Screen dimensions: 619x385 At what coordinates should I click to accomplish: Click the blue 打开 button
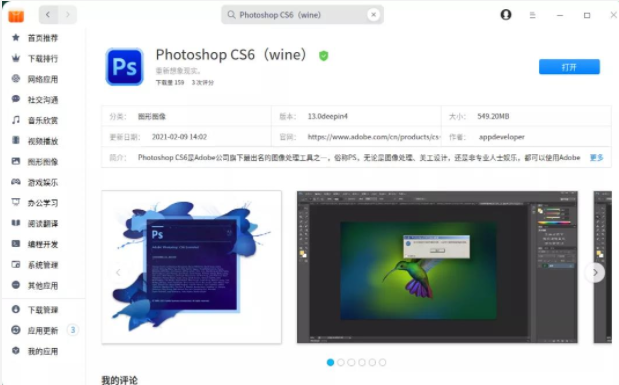[569, 67]
